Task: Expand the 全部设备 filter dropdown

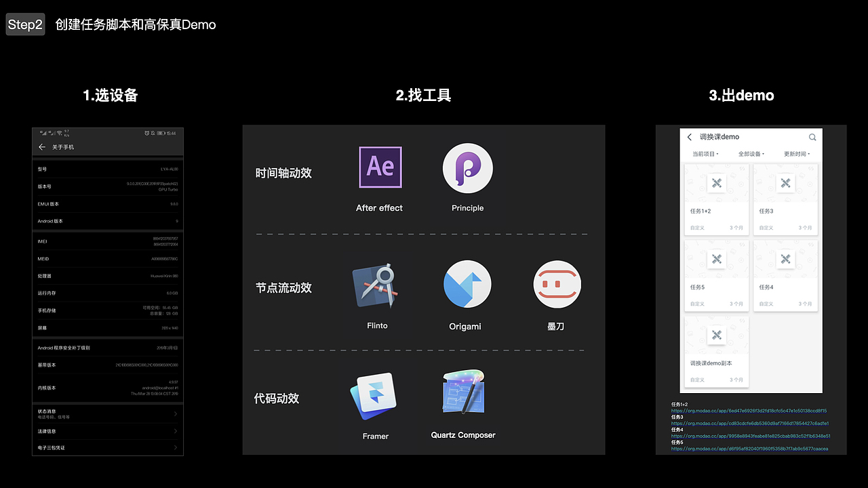Action: pos(751,154)
